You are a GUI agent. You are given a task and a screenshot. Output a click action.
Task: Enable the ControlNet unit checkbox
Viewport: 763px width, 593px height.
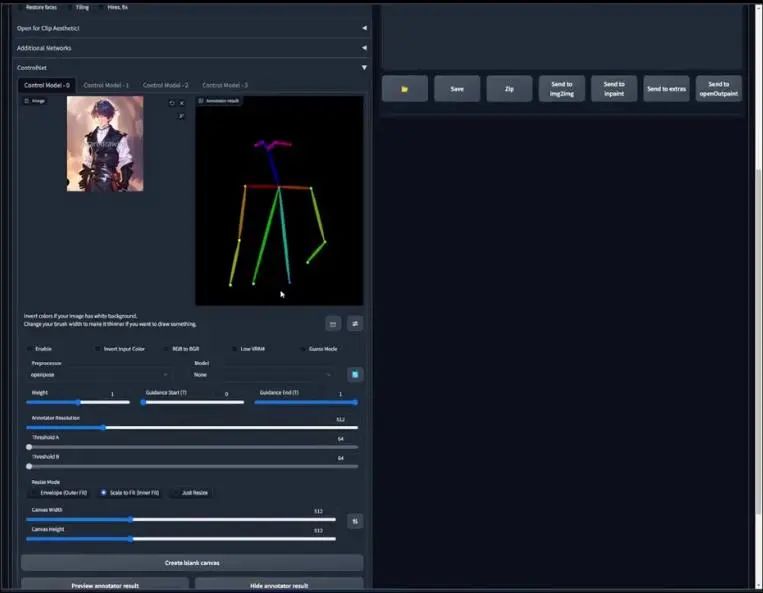[x=30, y=349]
